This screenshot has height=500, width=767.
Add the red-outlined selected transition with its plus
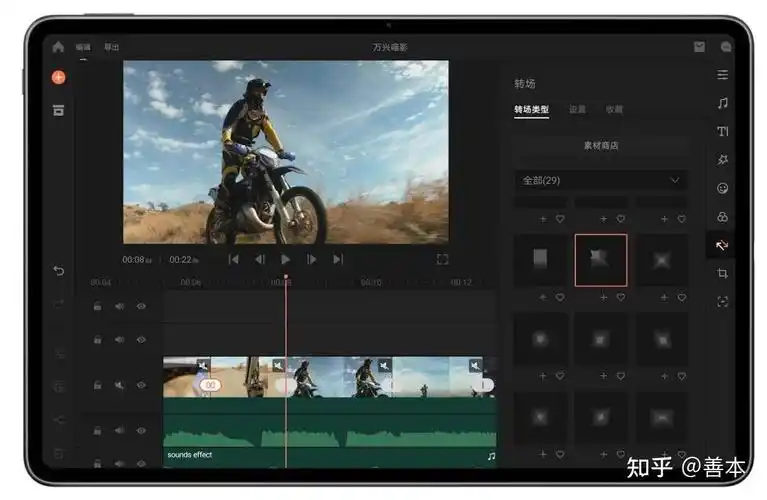pos(604,297)
